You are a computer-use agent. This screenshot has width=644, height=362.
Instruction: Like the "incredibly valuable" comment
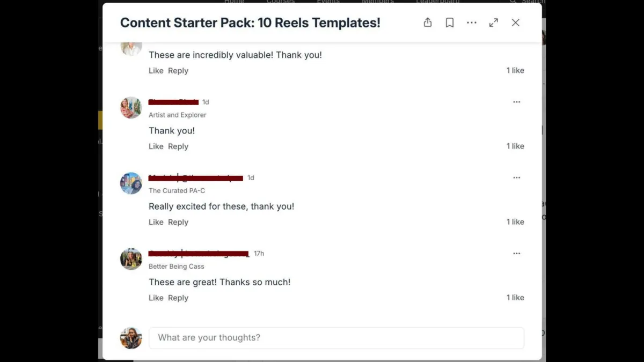point(156,71)
